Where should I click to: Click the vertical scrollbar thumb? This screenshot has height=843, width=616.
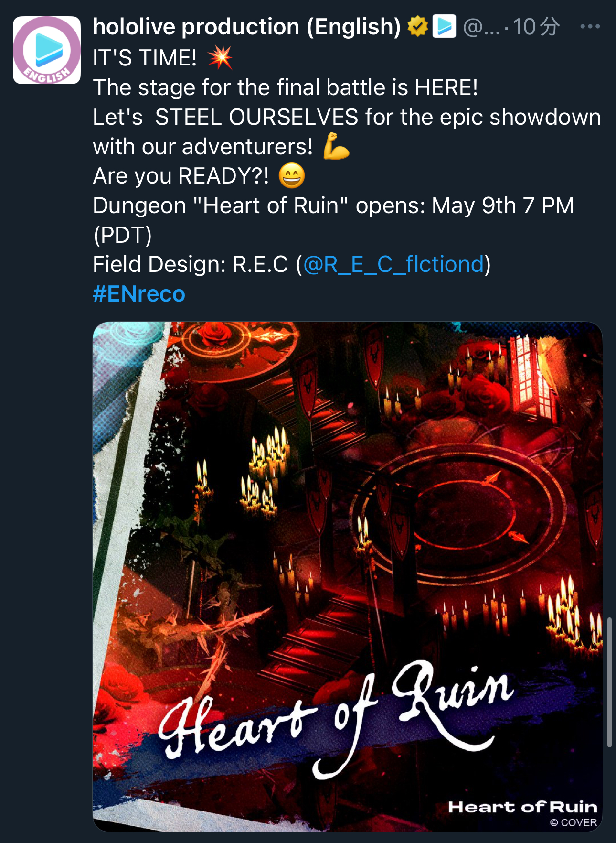point(609,682)
